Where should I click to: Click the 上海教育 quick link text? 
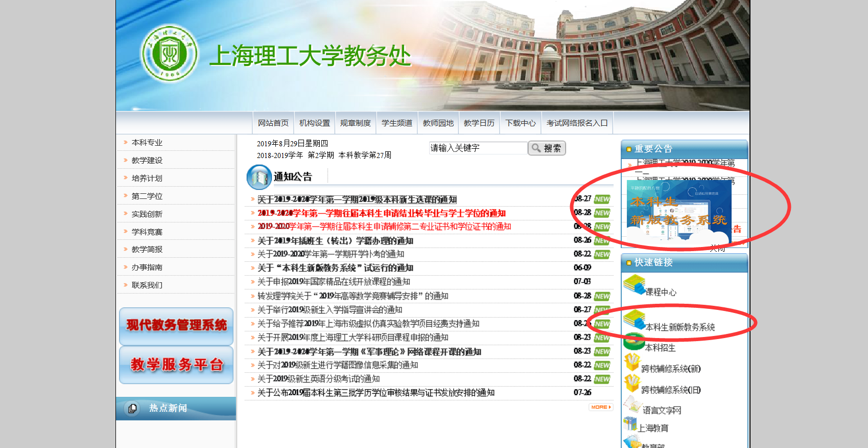click(x=653, y=429)
